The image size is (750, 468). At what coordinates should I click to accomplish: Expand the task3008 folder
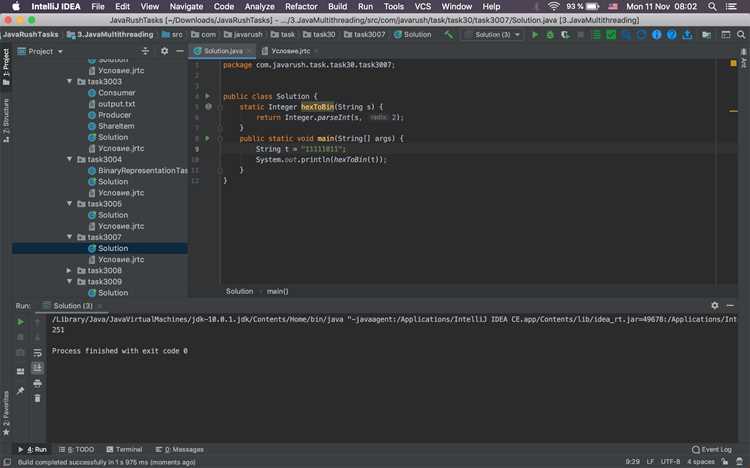point(69,270)
